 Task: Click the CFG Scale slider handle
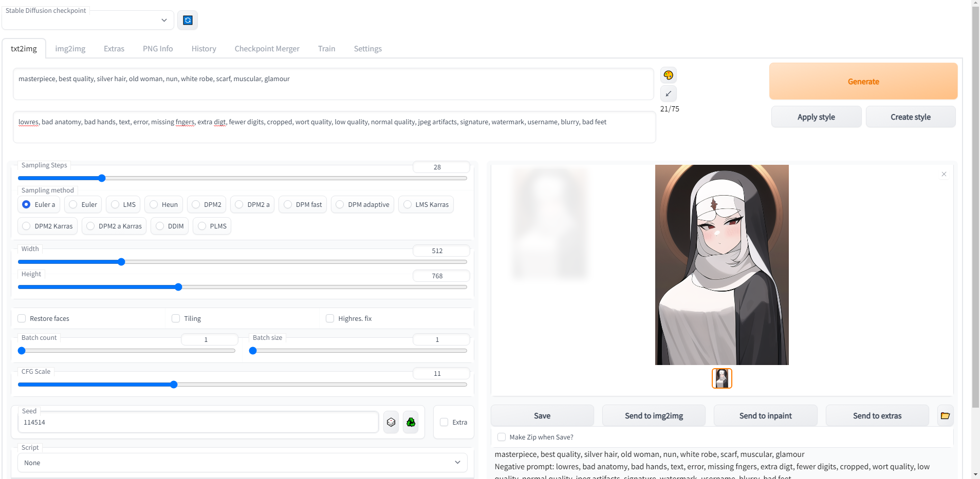pyautogui.click(x=174, y=385)
